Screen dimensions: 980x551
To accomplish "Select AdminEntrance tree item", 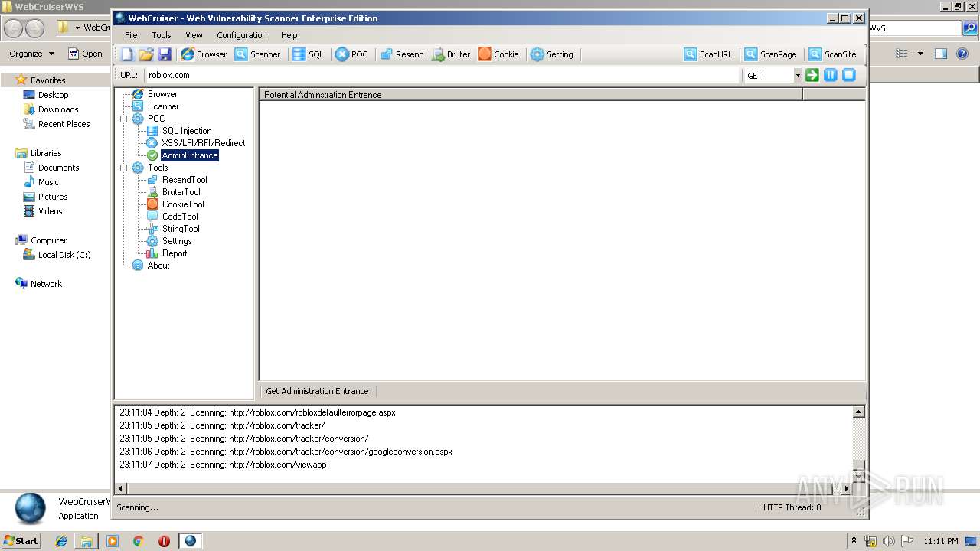I will click(x=190, y=155).
